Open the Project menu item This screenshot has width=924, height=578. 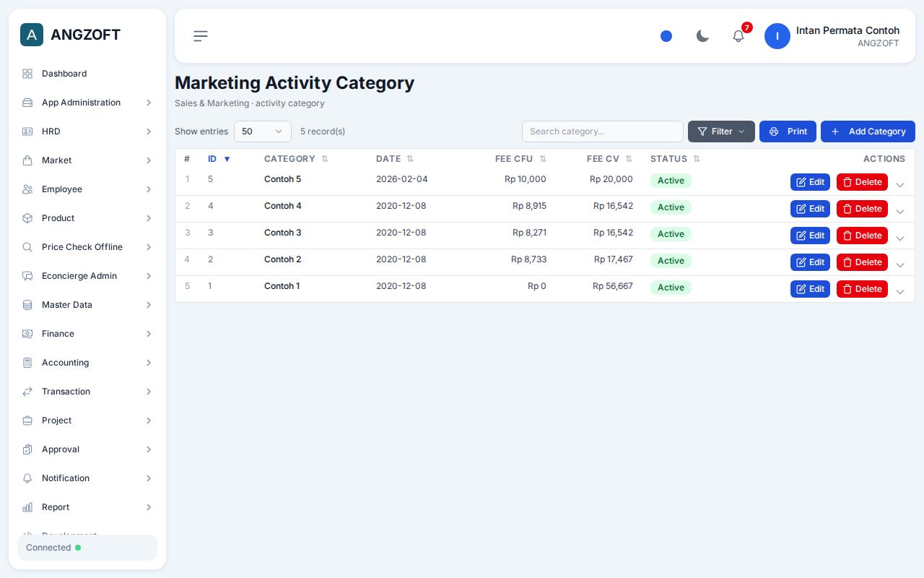(87, 420)
